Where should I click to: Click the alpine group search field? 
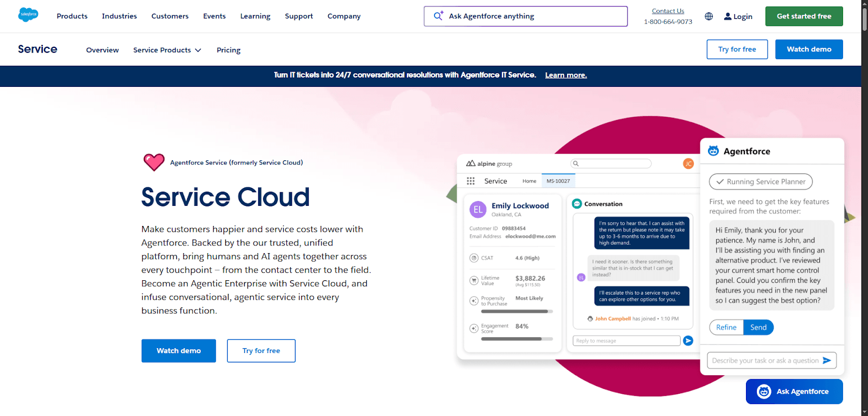click(x=611, y=163)
